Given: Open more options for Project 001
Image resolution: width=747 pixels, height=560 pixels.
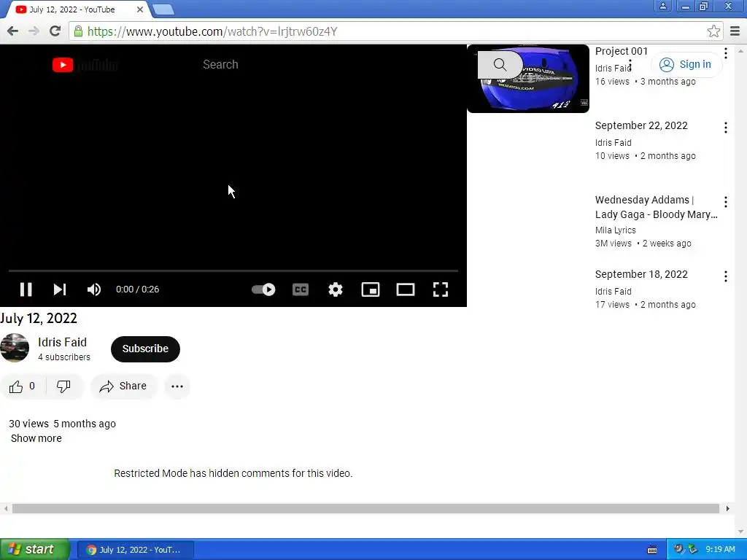Looking at the screenshot, I should pyautogui.click(x=726, y=52).
